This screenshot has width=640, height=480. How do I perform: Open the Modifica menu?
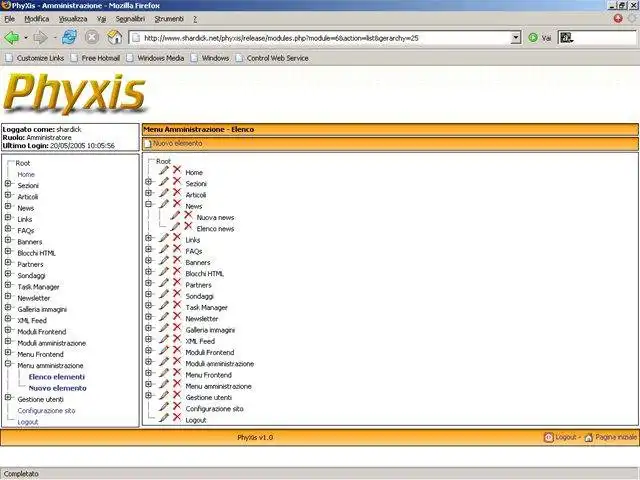pyautogui.click(x=37, y=19)
